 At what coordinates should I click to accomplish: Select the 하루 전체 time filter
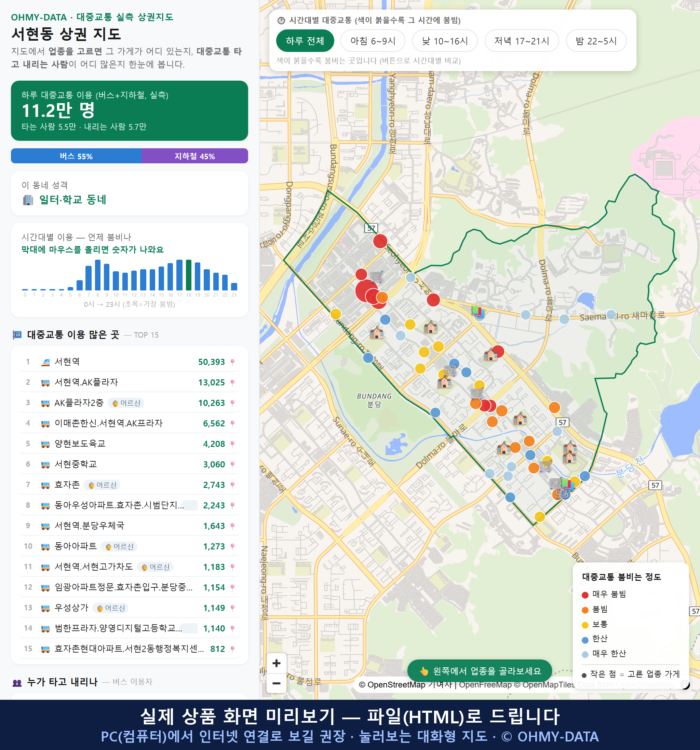[x=305, y=41]
